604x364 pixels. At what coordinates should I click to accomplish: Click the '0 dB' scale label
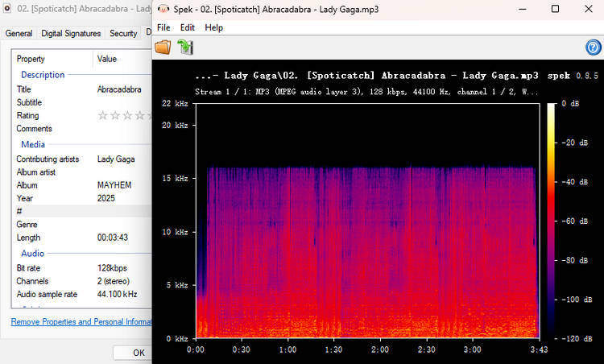(570, 104)
